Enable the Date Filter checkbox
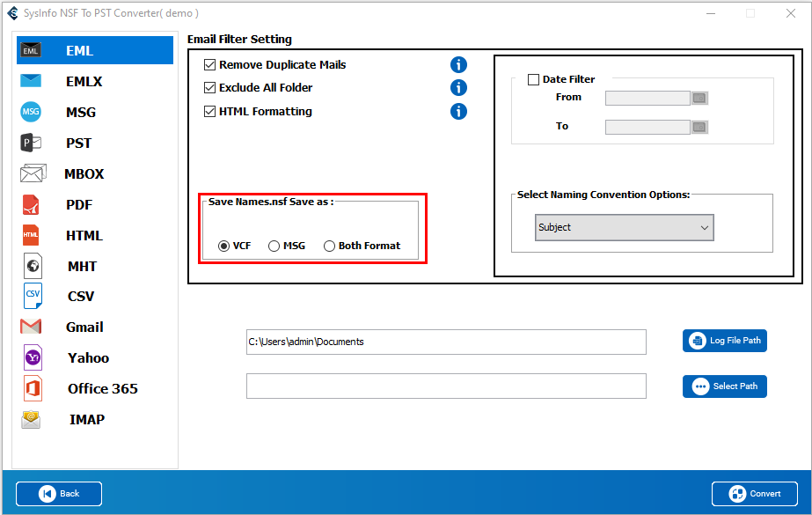Viewport: 812px width, 515px height. 533,79
